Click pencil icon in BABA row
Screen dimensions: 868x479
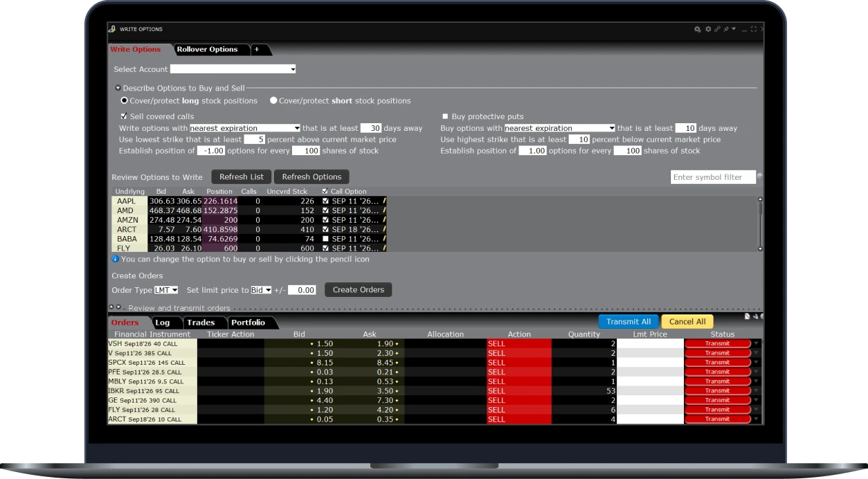tap(384, 238)
